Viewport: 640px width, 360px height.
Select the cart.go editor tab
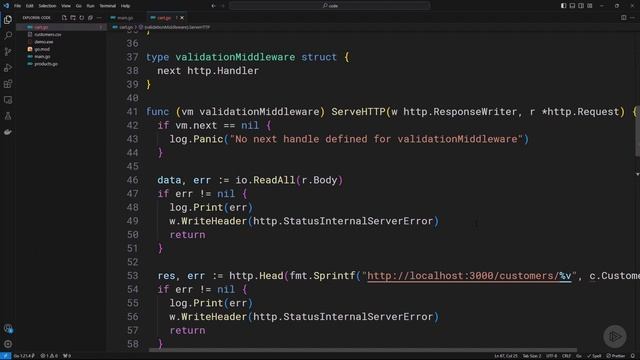click(x=164, y=18)
